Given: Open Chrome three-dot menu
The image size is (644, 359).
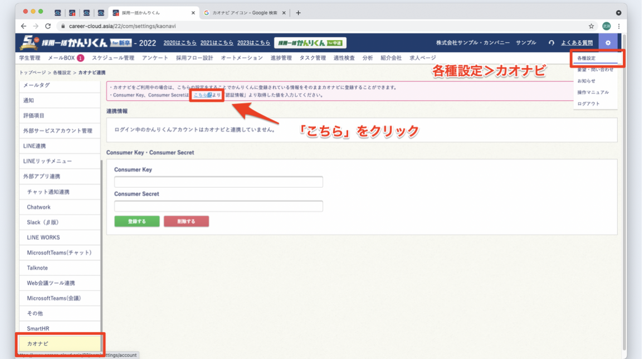Looking at the screenshot, I should (x=618, y=26).
